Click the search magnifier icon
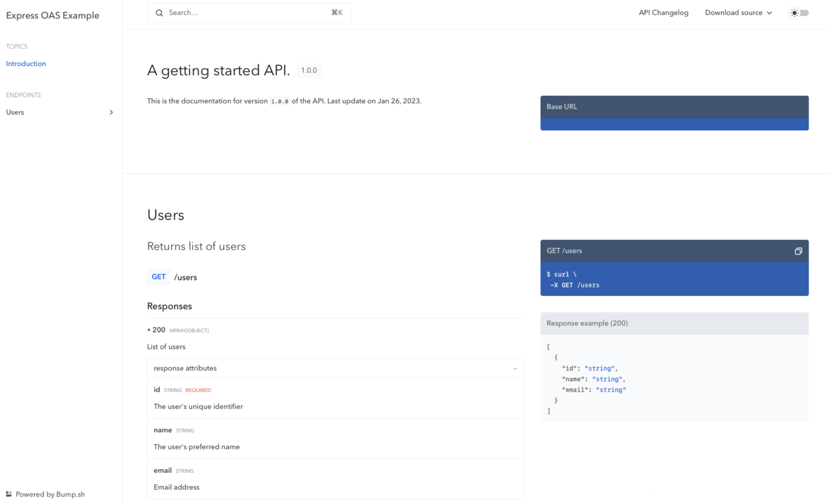This screenshot has width=830, height=504. 160,13
